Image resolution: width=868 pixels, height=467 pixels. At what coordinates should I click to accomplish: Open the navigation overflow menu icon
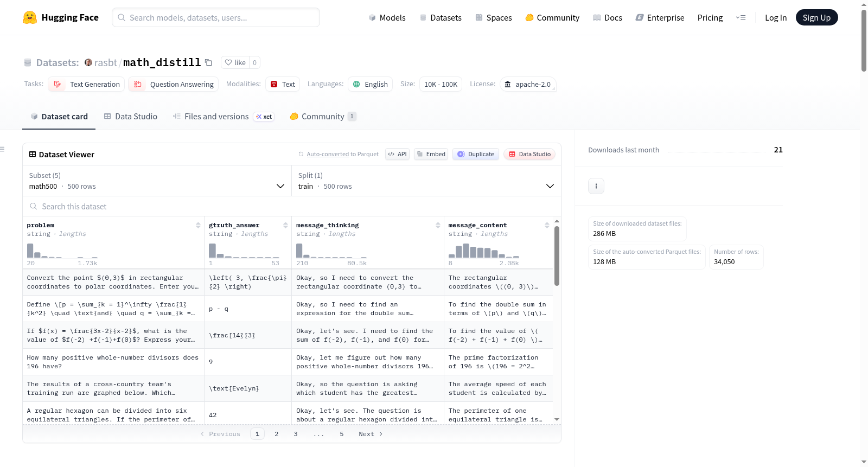(x=741, y=17)
